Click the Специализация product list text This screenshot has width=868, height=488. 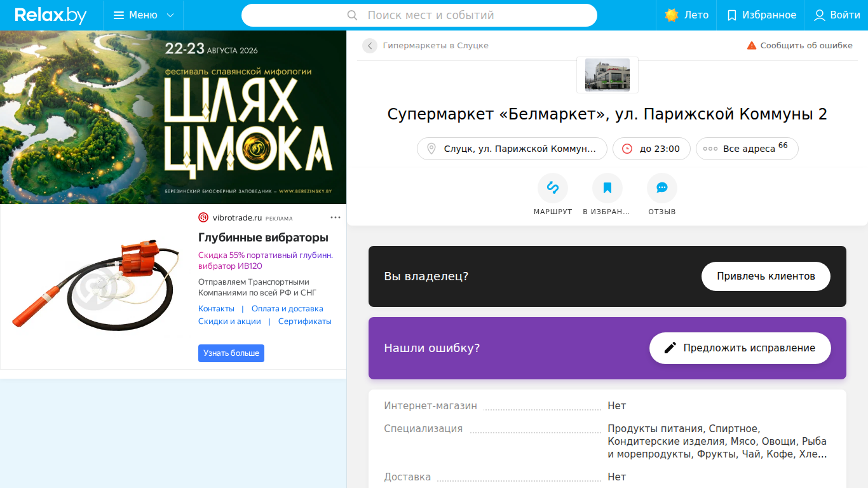717,442
